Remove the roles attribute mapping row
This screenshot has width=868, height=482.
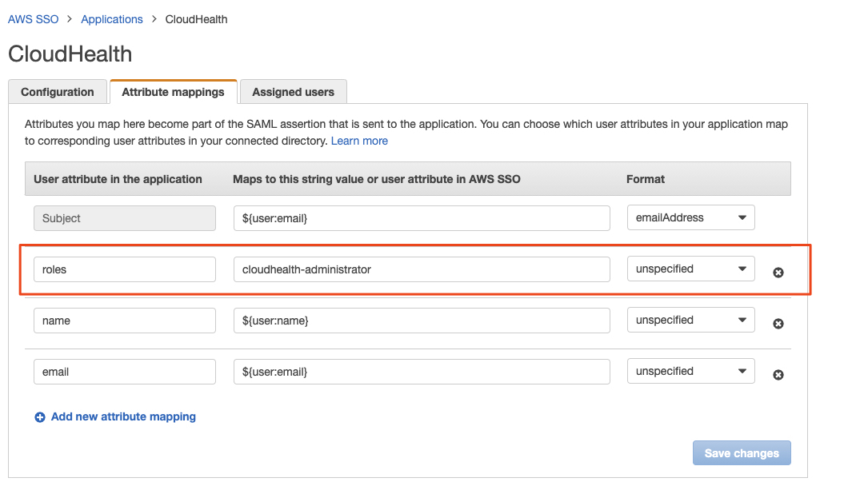(x=778, y=273)
